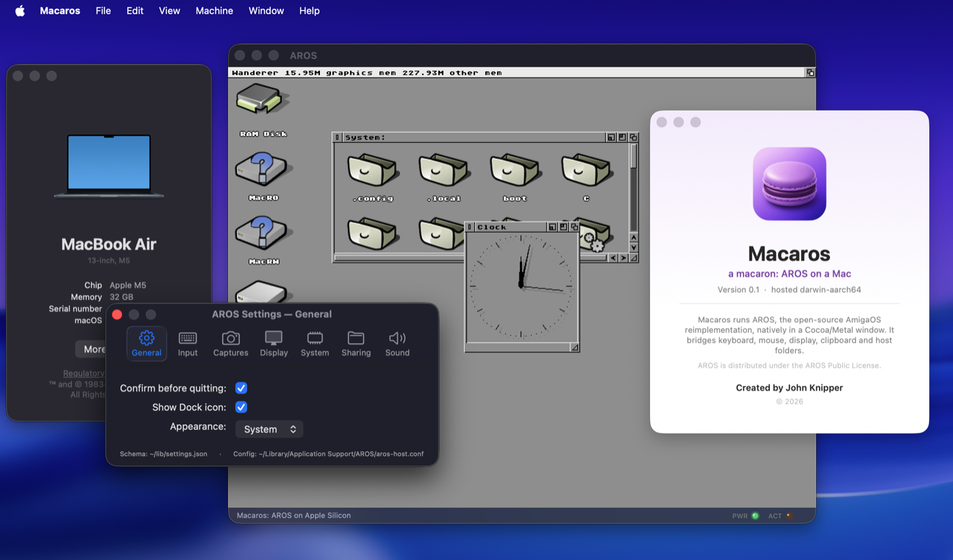
Task: Click the More button in MacBook Air window
Action: [91, 349]
